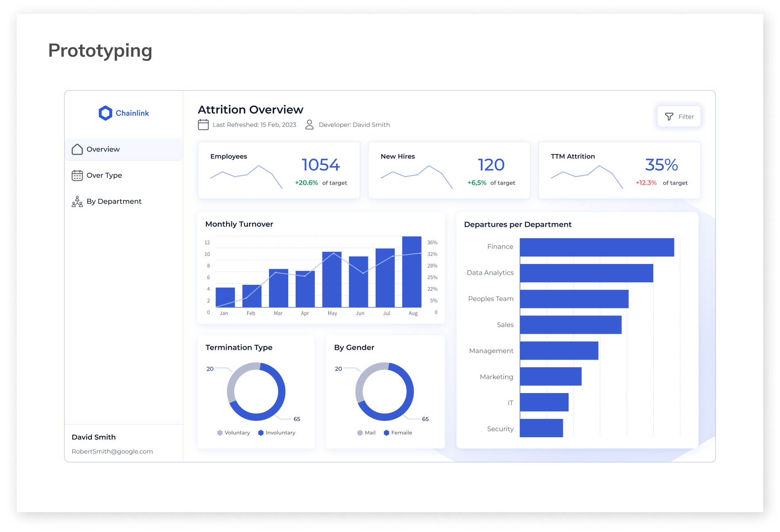The width and height of the screenshot is (780, 532).
Task: Select the Finance department bar
Action: (596, 246)
